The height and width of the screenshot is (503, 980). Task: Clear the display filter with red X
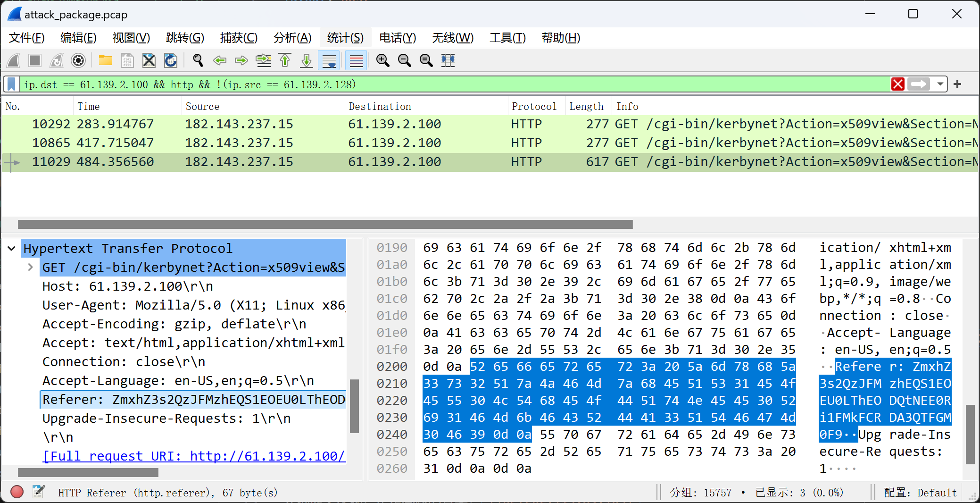(898, 84)
